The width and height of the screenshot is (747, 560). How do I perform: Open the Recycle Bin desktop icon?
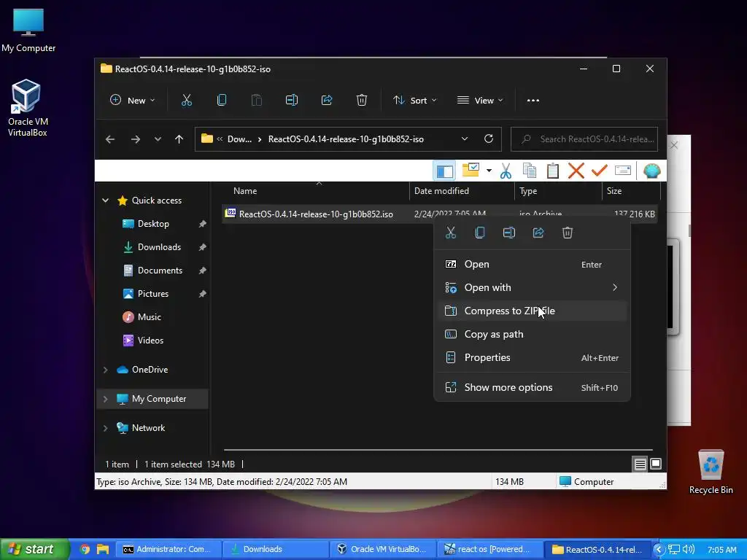click(x=711, y=472)
